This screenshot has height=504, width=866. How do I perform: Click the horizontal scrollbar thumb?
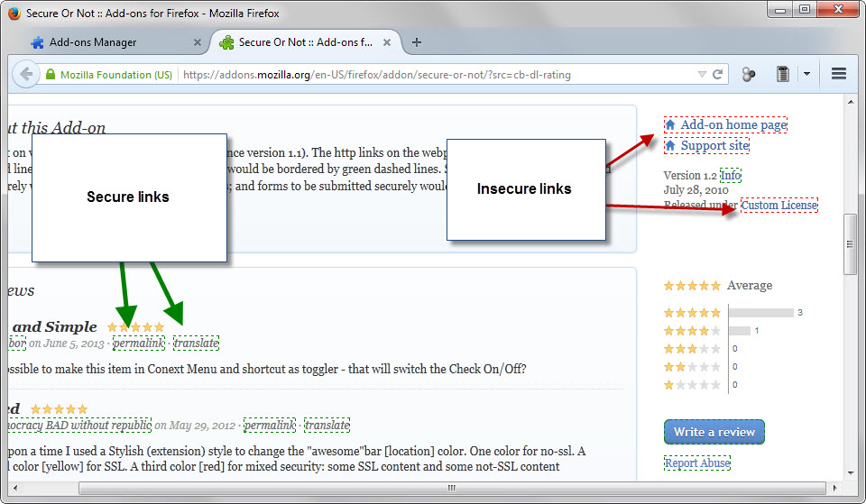452,488
